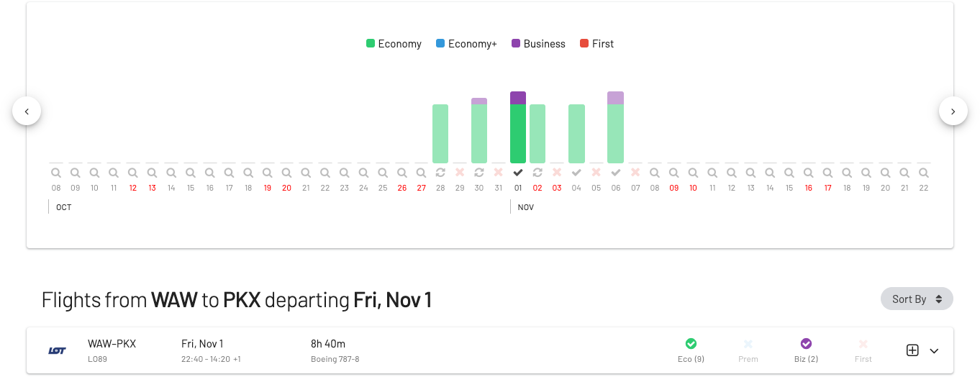Viewport: 980px width, 377px height.
Task: Refresh results for October 30
Action: pos(479,173)
